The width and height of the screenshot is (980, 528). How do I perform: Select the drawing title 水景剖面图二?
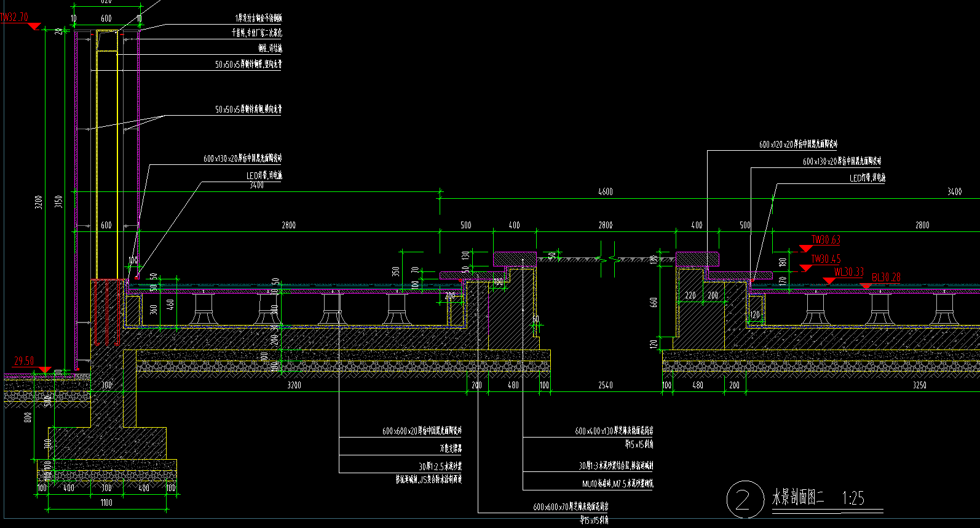click(798, 497)
